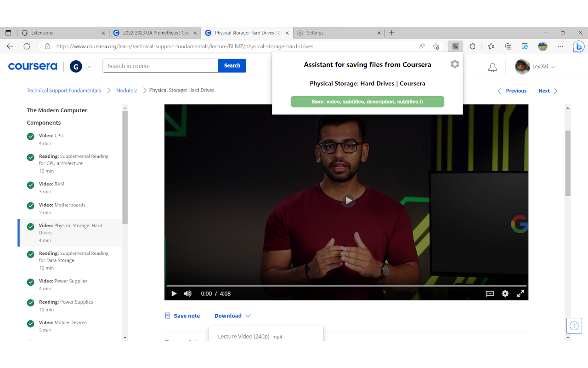Switch to 2022-2023 UA Prometheus tab
Image resolution: width=588 pixels, height=368 pixels.
tap(155, 33)
